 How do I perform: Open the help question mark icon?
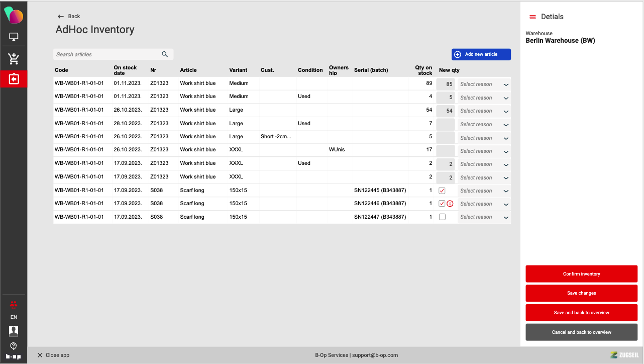(14, 346)
